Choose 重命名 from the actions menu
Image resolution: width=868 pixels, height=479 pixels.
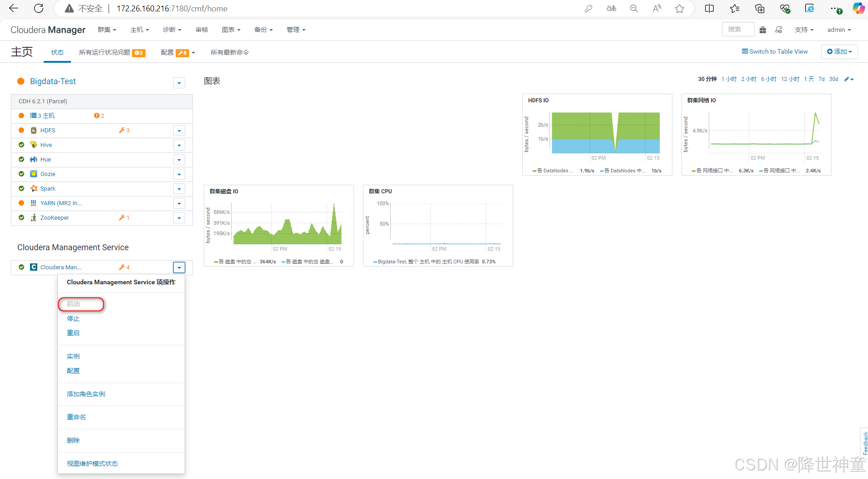tap(76, 417)
